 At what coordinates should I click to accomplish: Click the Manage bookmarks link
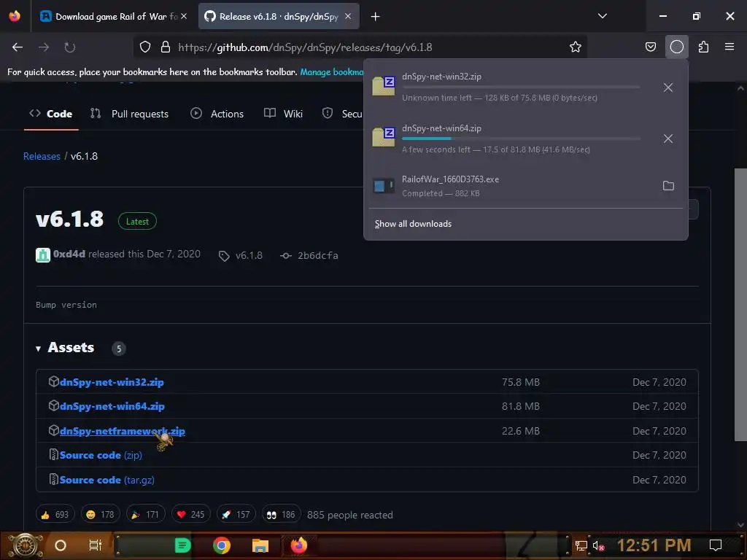point(332,72)
